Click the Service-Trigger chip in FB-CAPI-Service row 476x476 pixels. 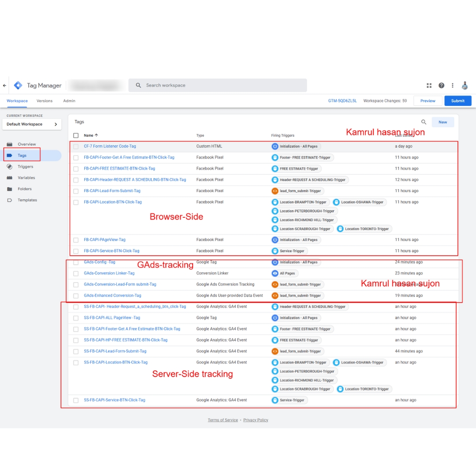[x=289, y=251]
